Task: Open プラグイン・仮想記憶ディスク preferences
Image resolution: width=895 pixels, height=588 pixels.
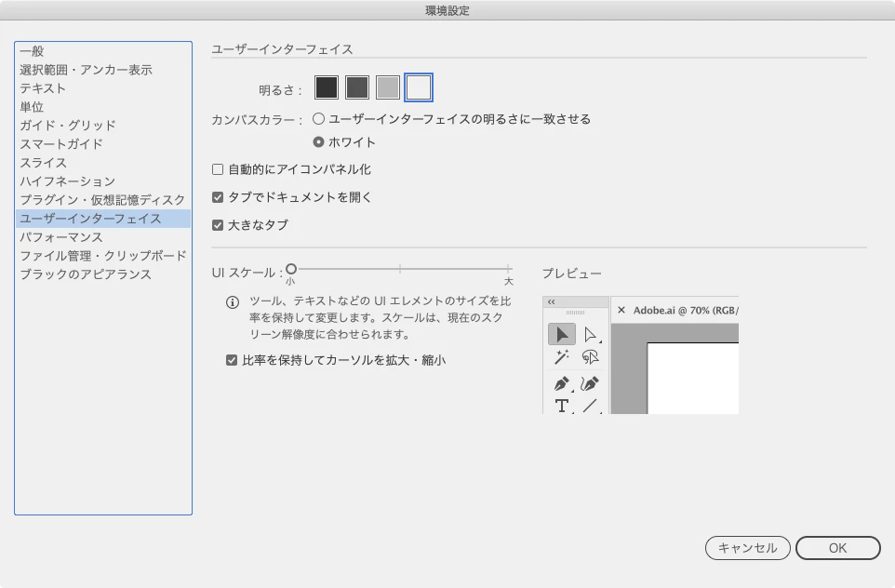Action: [x=102, y=200]
